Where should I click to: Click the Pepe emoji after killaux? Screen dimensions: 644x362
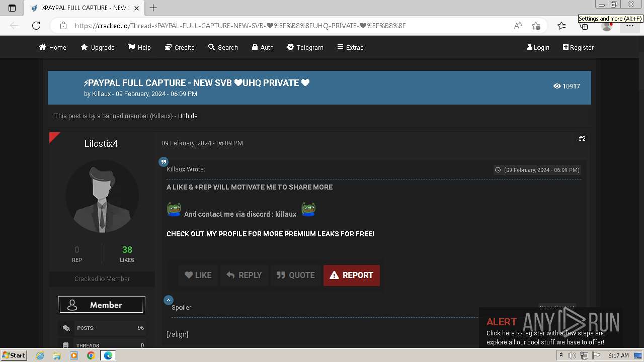(x=308, y=209)
